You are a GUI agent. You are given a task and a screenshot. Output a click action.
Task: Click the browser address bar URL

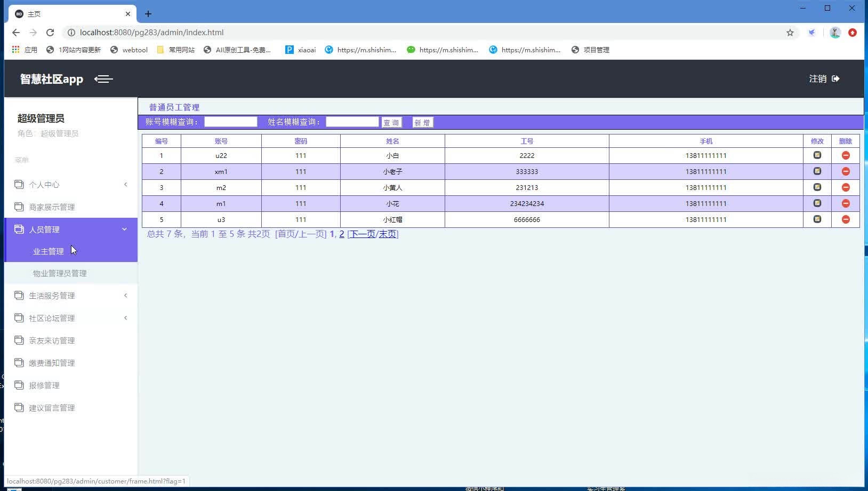point(151,33)
